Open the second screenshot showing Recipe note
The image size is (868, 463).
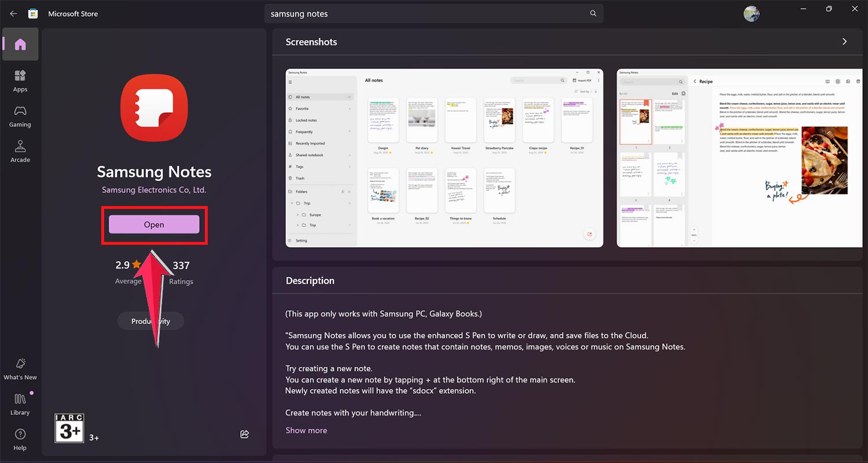tap(739, 157)
